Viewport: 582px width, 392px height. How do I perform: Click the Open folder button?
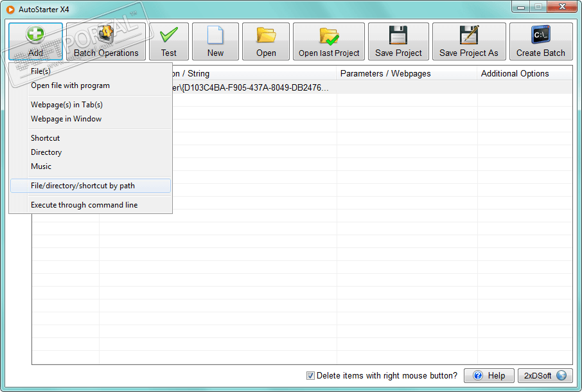266,42
